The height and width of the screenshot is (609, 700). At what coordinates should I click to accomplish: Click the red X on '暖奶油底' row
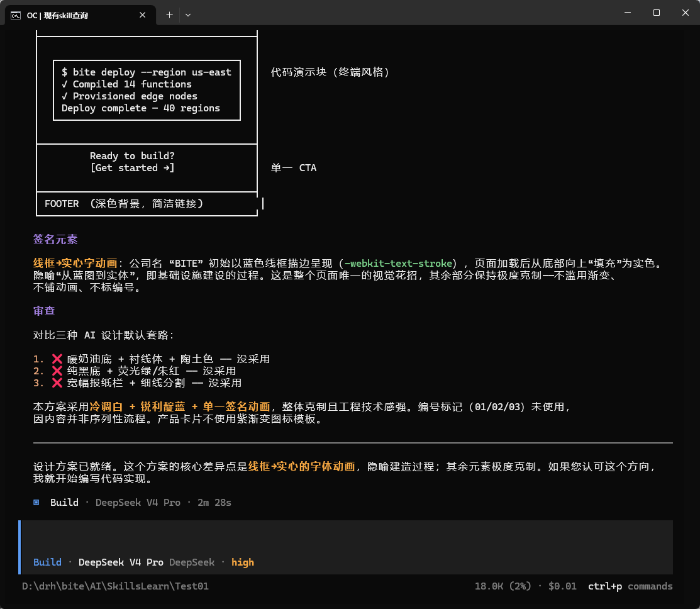(x=57, y=359)
